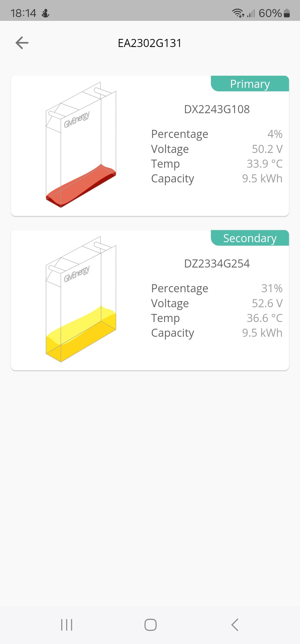Open Android recent apps button
The height and width of the screenshot is (644, 300).
click(67, 625)
